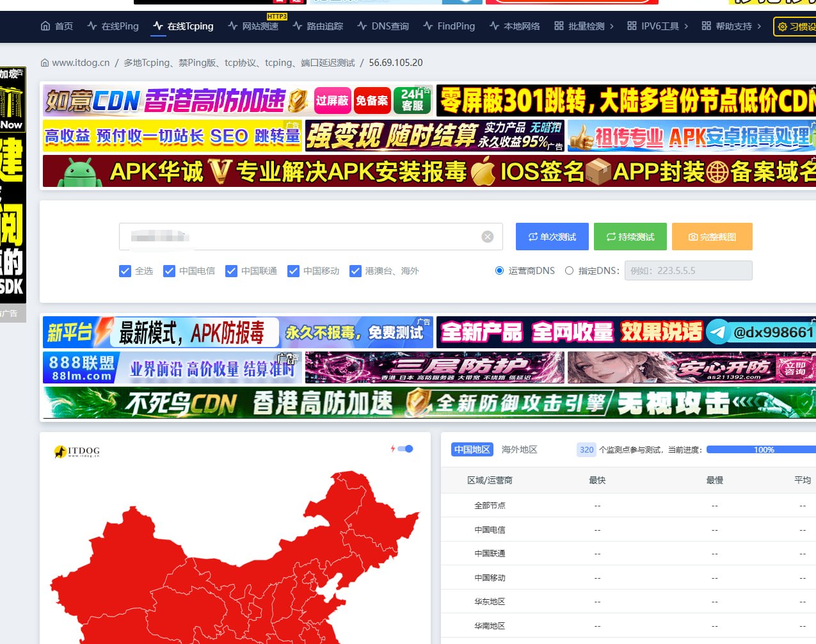This screenshot has width=816, height=644.
Task: Switch to the 中国地区 tab
Action: point(472,449)
